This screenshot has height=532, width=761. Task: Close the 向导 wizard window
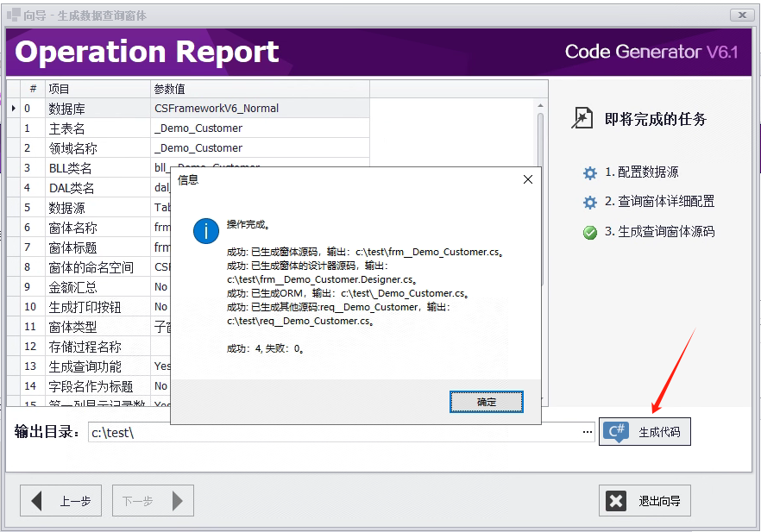[x=742, y=15]
